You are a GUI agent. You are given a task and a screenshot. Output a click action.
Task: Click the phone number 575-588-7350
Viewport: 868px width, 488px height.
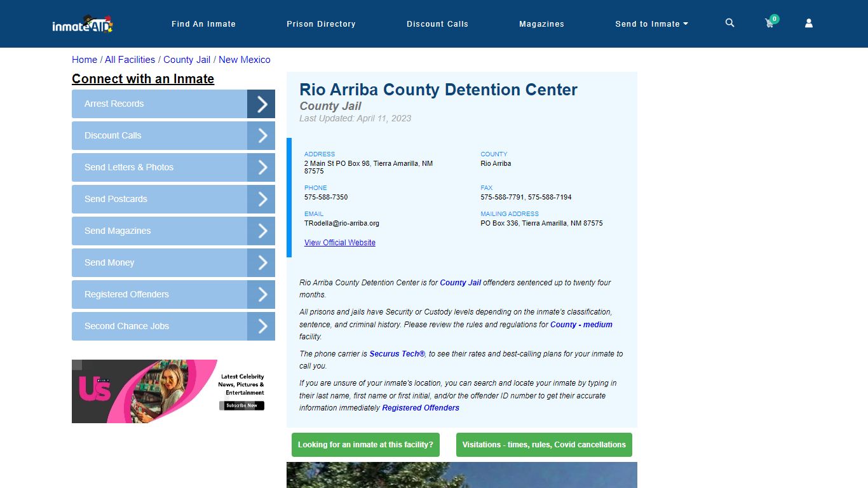pos(326,198)
